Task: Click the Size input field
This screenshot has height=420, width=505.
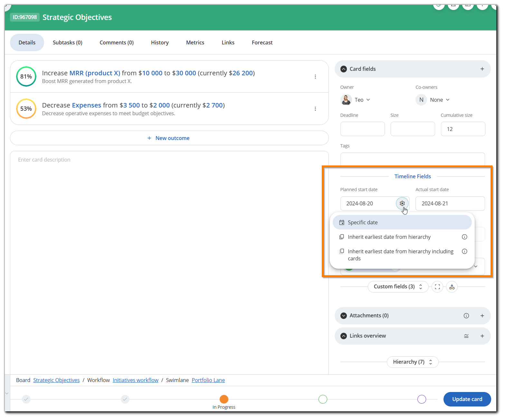Action: coord(413,129)
